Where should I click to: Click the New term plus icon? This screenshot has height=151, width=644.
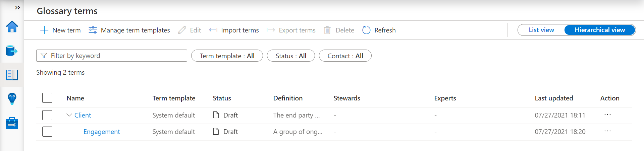tap(44, 30)
